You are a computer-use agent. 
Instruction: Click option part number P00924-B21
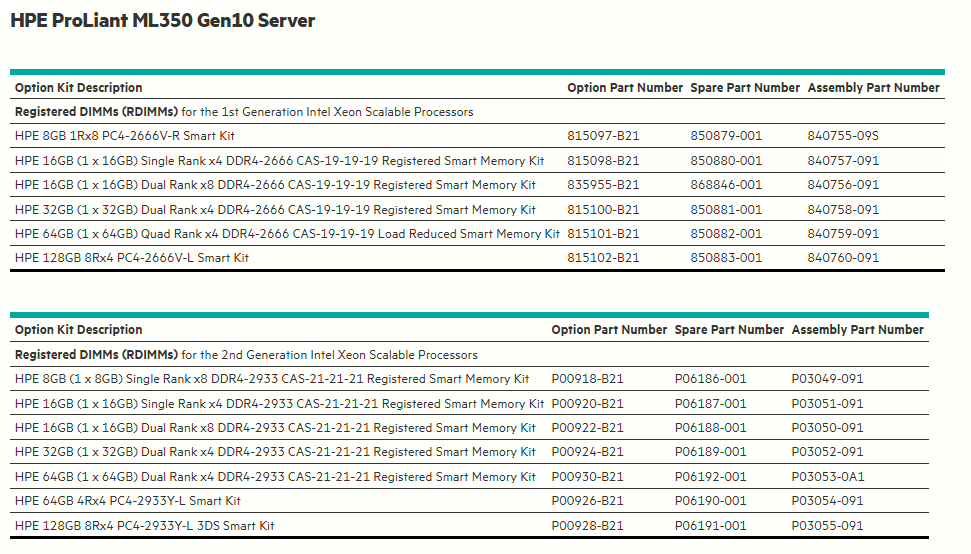click(x=588, y=452)
